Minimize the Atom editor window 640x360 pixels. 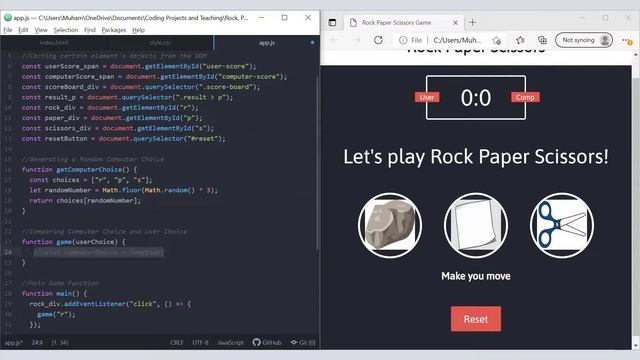(261, 18)
